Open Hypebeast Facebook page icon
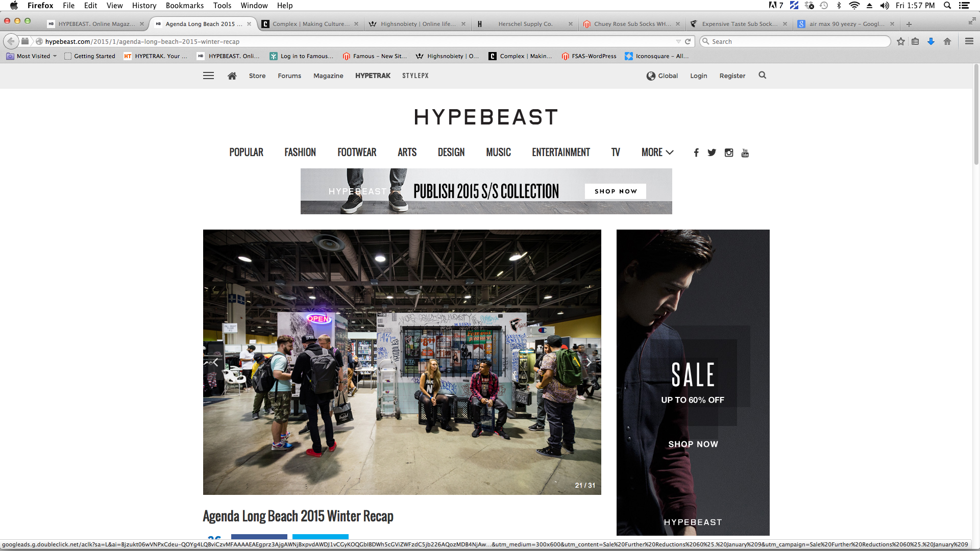The width and height of the screenshot is (980, 551). 696,153
